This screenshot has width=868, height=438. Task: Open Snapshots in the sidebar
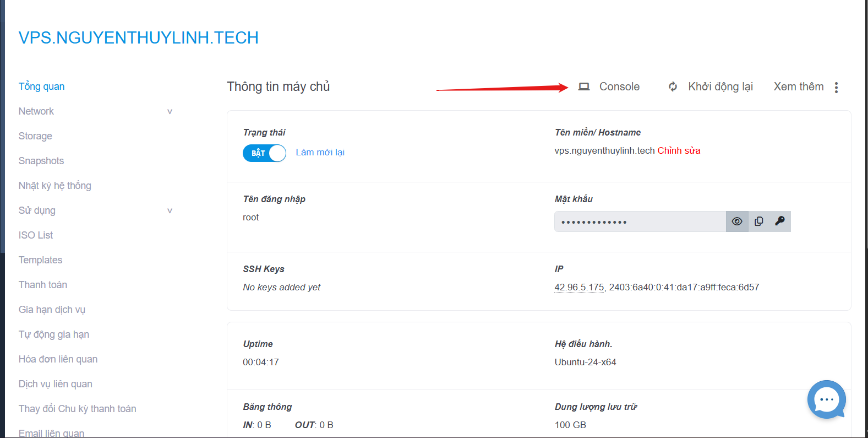(x=41, y=161)
